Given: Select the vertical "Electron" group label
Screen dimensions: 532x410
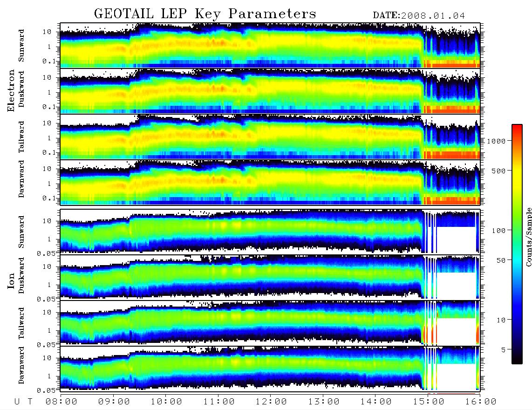Looking at the screenshot, I should click(11, 91).
